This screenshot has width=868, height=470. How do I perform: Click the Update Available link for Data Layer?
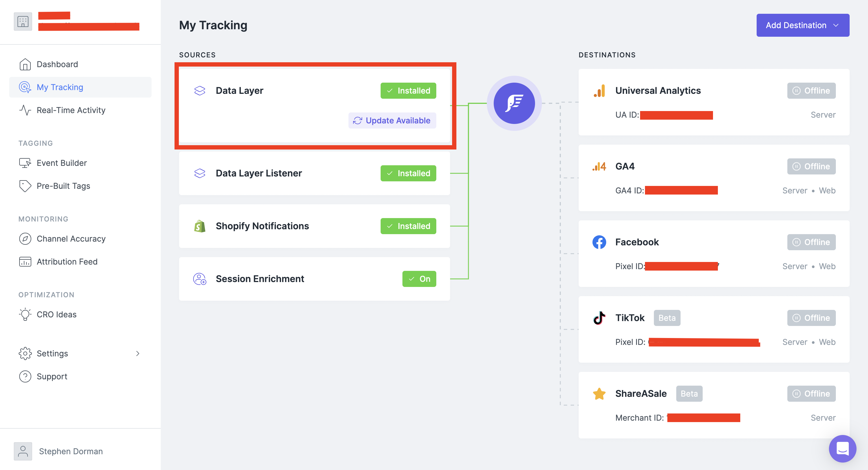tap(392, 120)
